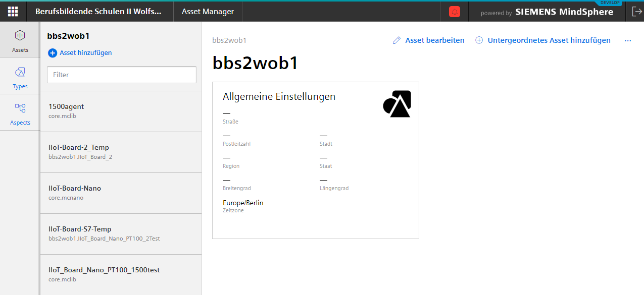Click the Asset Manager tab
This screenshot has width=644, height=295.
[208, 12]
